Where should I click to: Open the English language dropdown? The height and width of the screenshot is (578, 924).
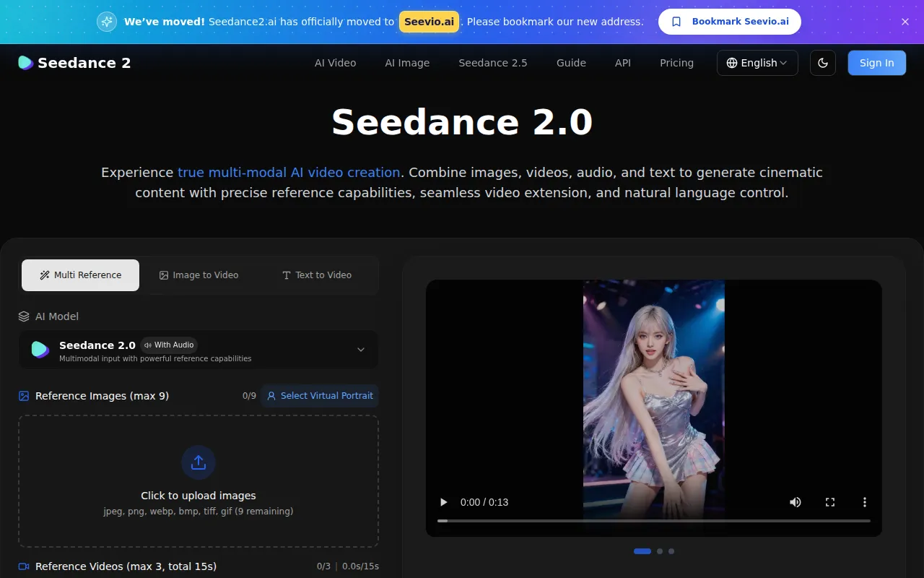757,63
